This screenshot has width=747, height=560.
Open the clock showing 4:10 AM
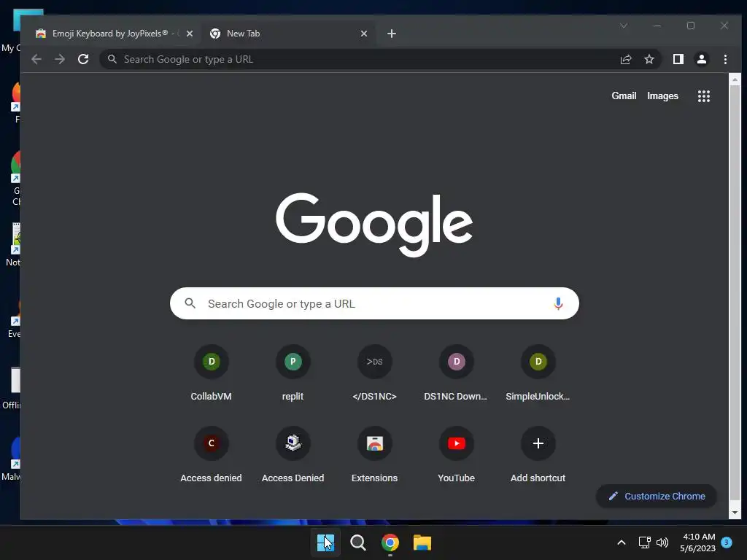tap(698, 542)
